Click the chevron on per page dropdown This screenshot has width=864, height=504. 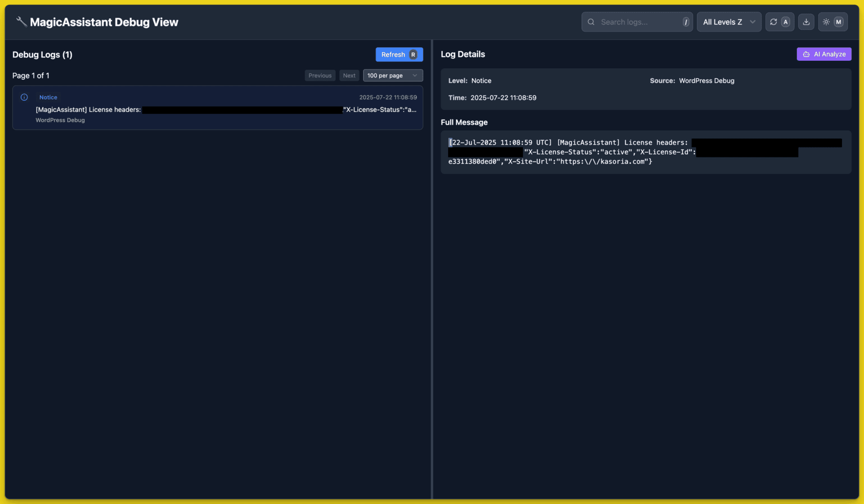pyautogui.click(x=415, y=76)
